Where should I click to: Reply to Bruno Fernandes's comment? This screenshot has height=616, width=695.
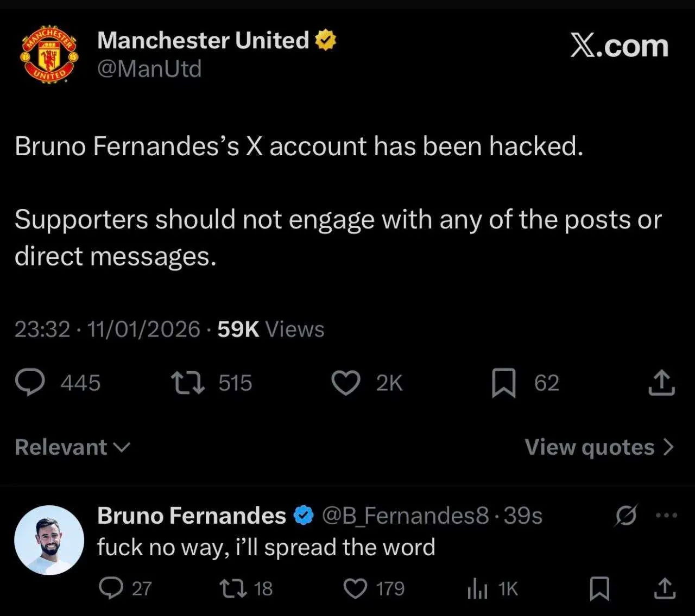coord(112,588)
